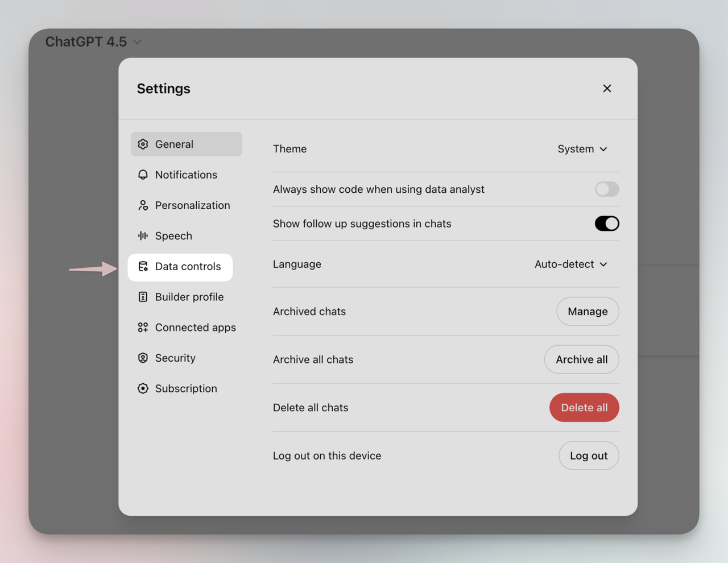Click the Security lock icon

click(x=142, y=358)
